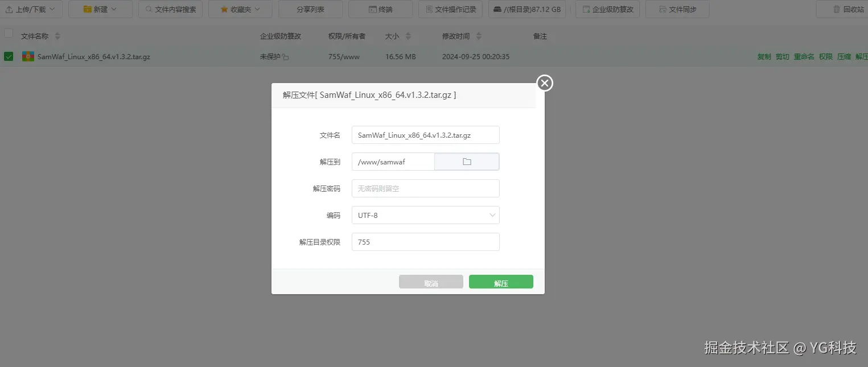Focus the 解压到 path input
Viewport: 868px width, 367px height.
[393, 162]
